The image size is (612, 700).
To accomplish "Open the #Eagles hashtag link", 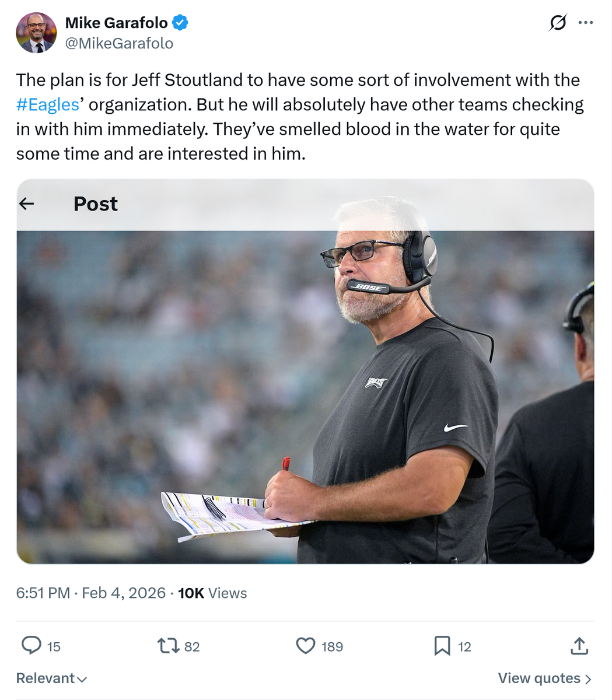I will pyautogui.click(x=48, y=104).
